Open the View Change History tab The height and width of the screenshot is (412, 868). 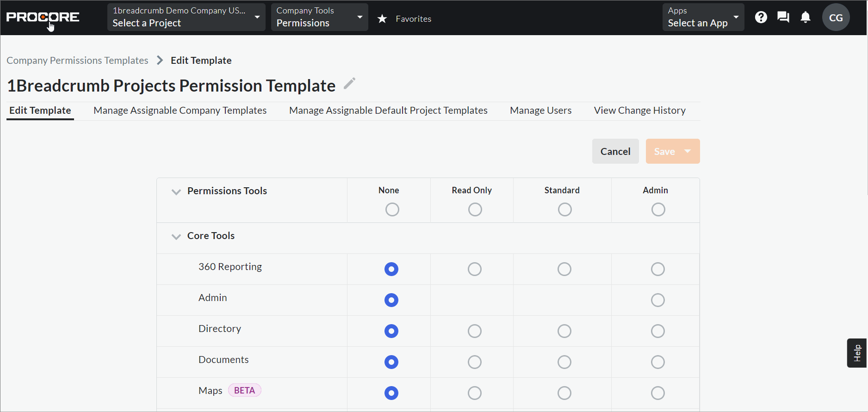(x=639, y=111)
